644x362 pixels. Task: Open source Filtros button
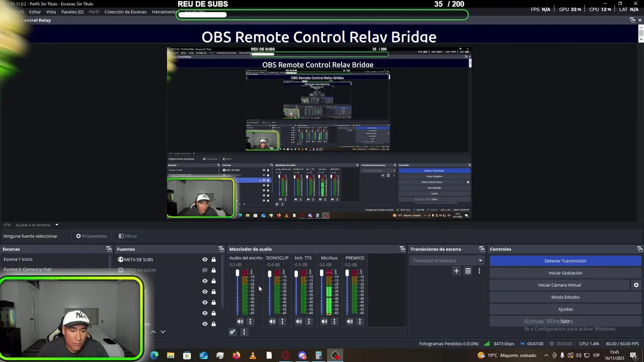point(127,236)
